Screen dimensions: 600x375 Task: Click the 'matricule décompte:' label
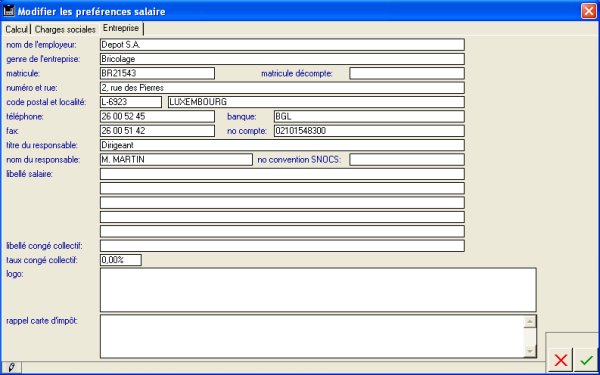click(297, 73)
